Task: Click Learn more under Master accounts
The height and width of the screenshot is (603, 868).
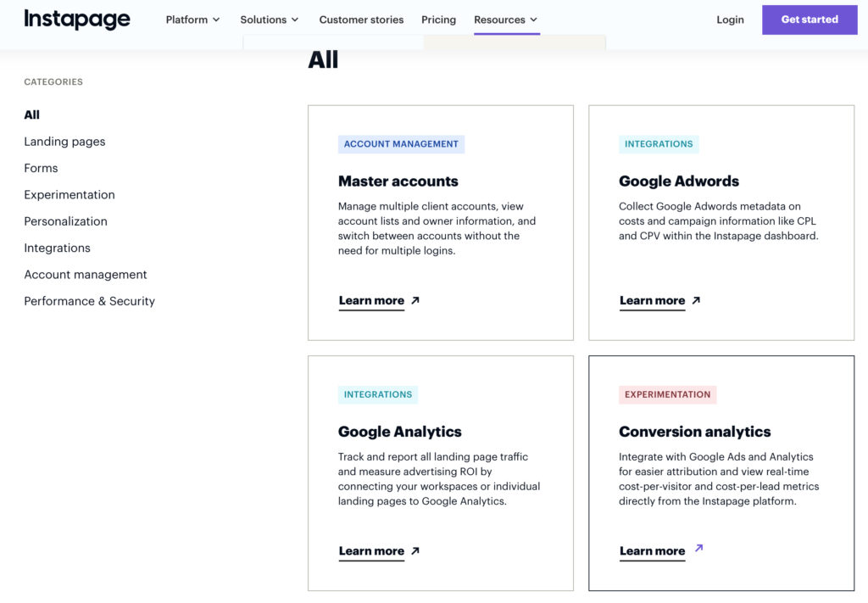Action: [371, 299]
